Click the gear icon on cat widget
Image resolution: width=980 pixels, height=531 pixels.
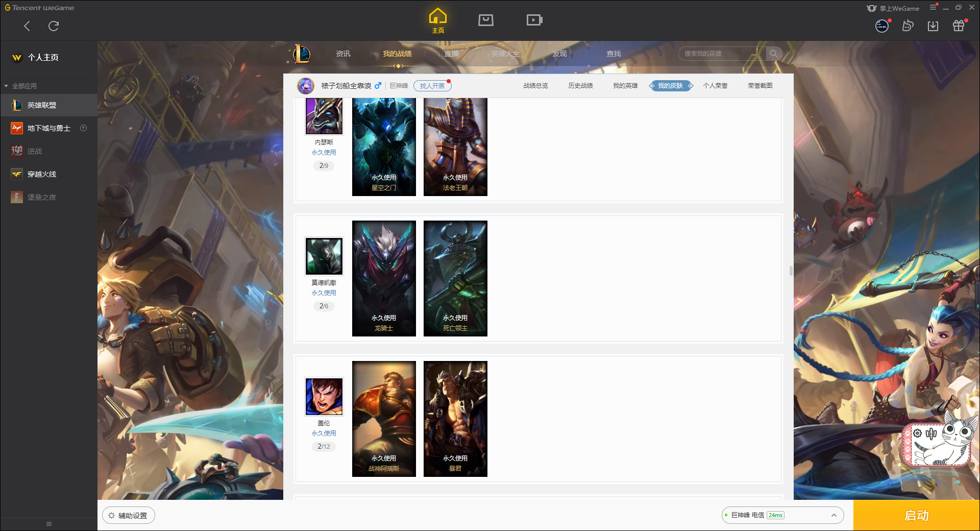coord(917,433)
